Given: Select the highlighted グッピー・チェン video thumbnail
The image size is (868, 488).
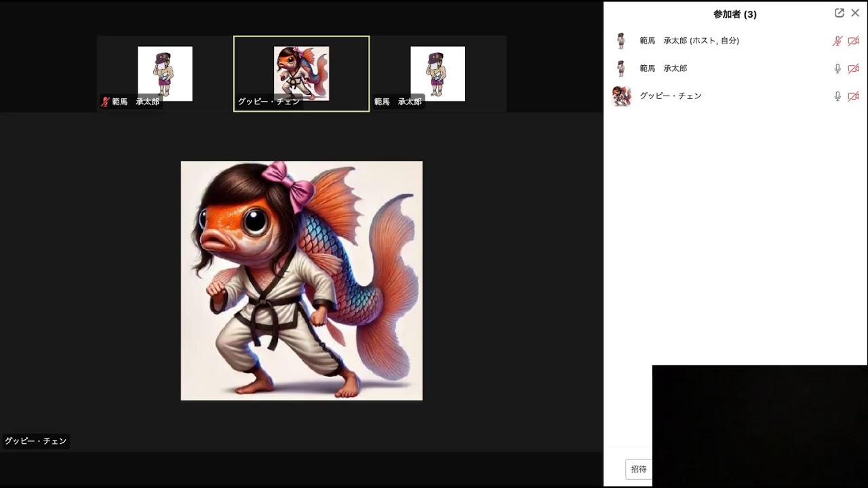Looking at the screenshot, I should pos(301,73).
